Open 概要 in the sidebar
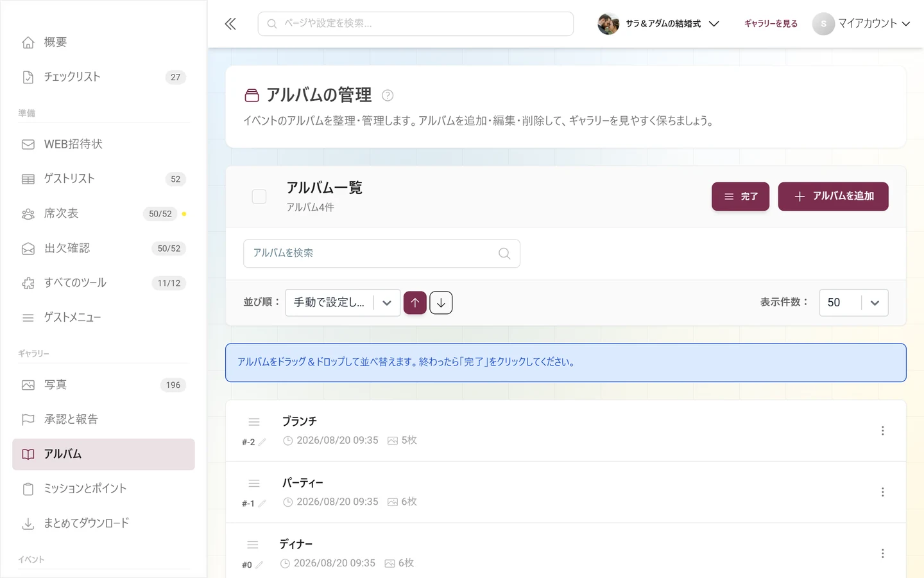Viewport: 924px width, 578px height. 103,42
